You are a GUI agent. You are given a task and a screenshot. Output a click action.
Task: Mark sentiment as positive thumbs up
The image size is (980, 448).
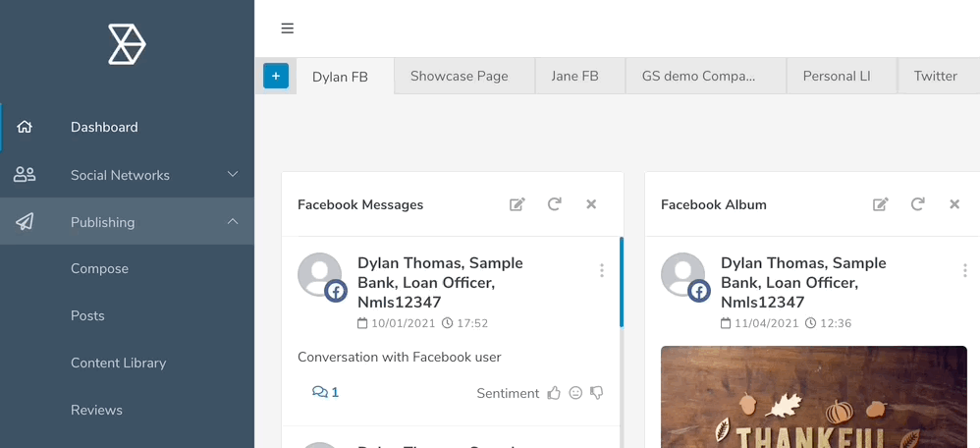[554, 393]
